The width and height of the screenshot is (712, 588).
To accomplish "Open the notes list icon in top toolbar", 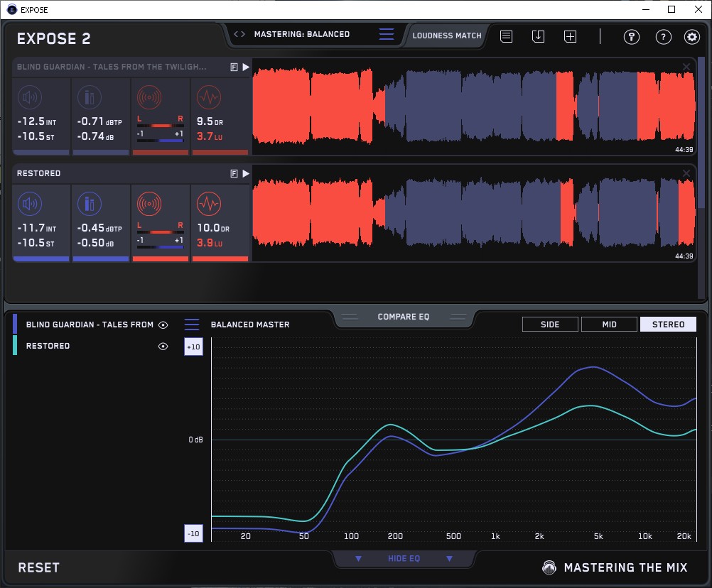I will tap(506, 36).
